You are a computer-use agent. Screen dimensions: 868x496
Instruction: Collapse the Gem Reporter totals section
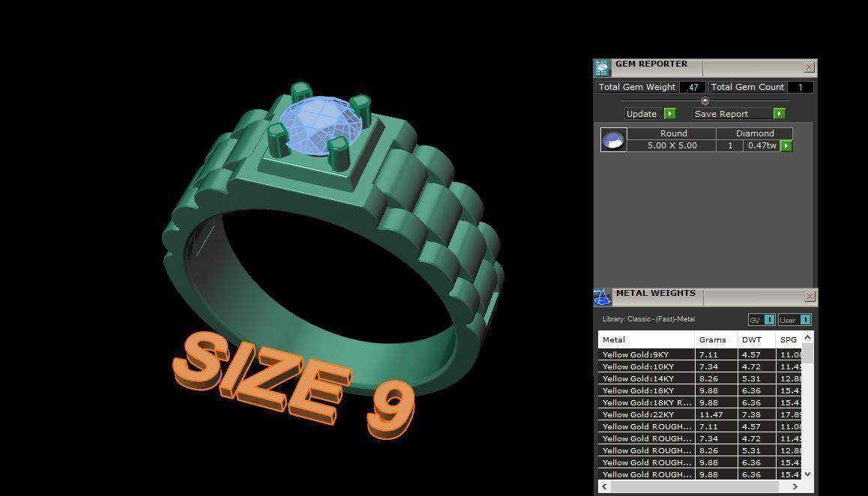pyautogui.click(x=705, y=100)
